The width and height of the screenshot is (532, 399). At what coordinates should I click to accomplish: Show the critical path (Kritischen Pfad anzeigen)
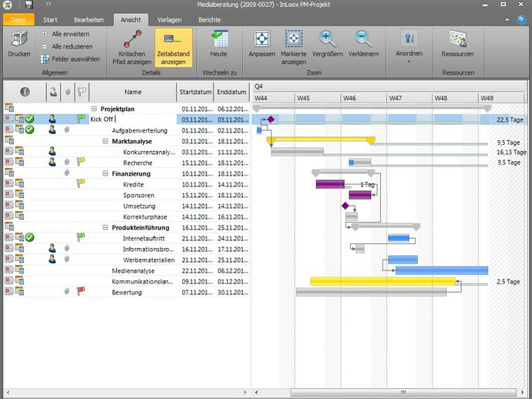coord(132,48)
